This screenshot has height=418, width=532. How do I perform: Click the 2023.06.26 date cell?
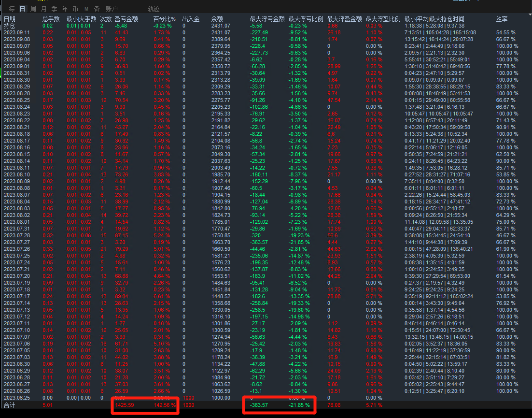[17, 391]
